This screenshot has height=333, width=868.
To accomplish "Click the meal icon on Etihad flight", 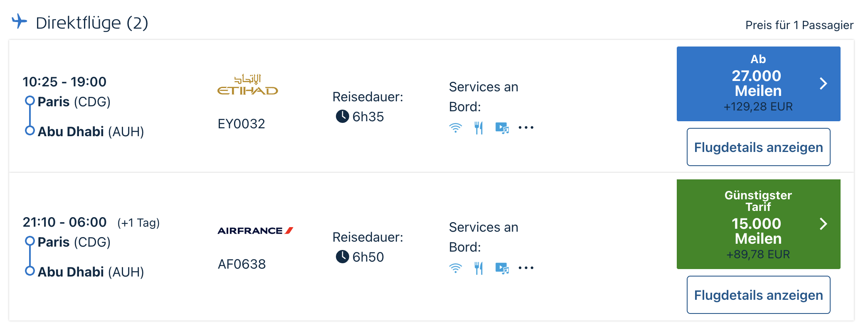I will [478, 128].
